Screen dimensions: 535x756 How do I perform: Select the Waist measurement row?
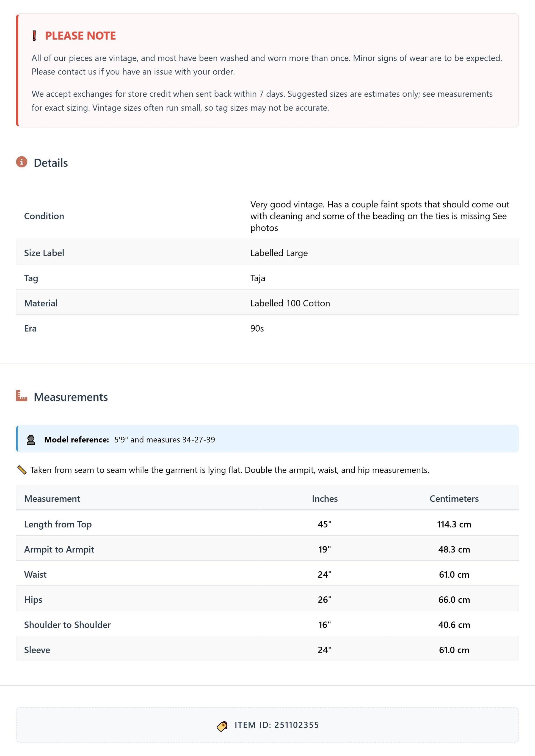tap(267, 575)
